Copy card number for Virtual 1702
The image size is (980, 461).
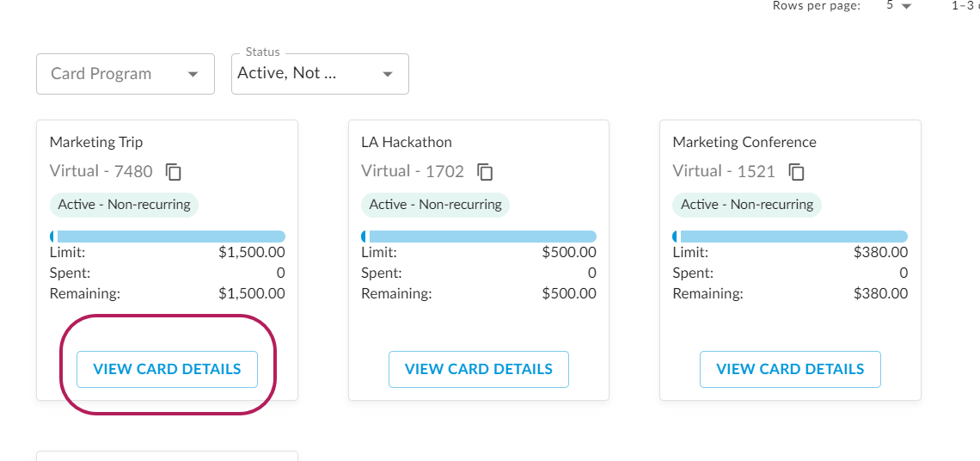[x=485, y=172]
